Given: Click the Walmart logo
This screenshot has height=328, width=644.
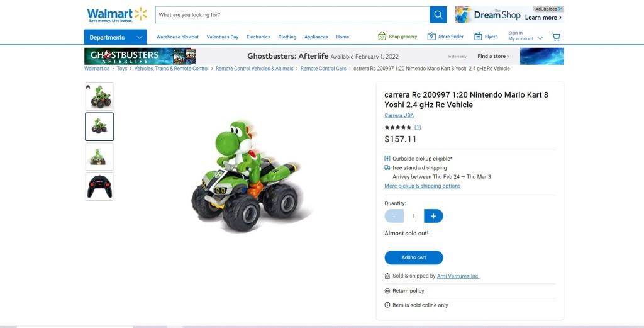Looking at the screenshot, I should pyautogui.click(x=117, y=15).
